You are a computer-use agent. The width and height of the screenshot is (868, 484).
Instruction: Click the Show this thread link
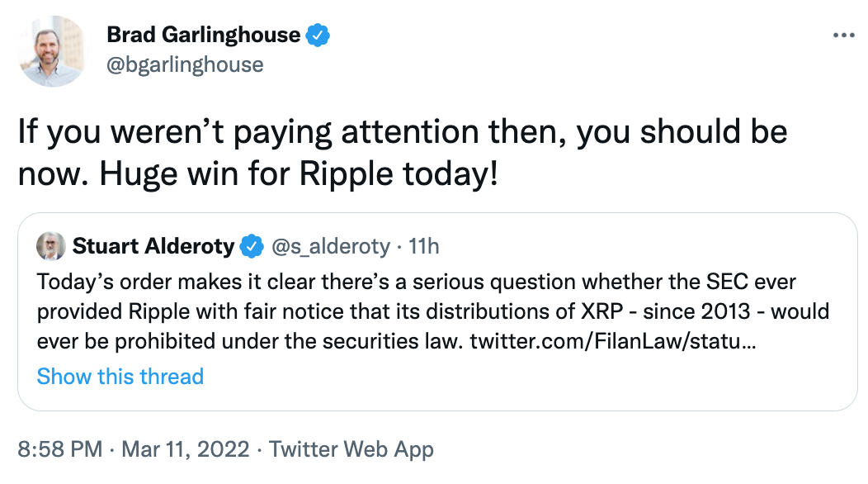(x=120, y=377)
